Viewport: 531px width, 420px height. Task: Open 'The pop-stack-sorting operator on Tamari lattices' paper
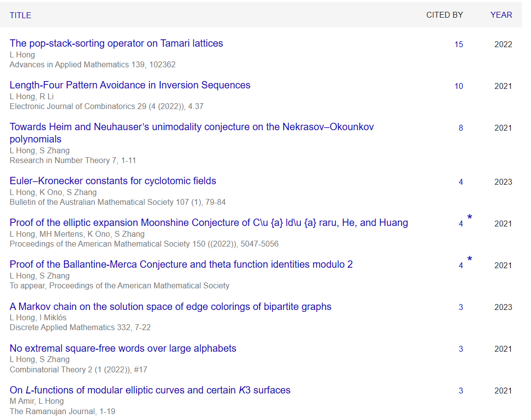(x=116, y=43)
